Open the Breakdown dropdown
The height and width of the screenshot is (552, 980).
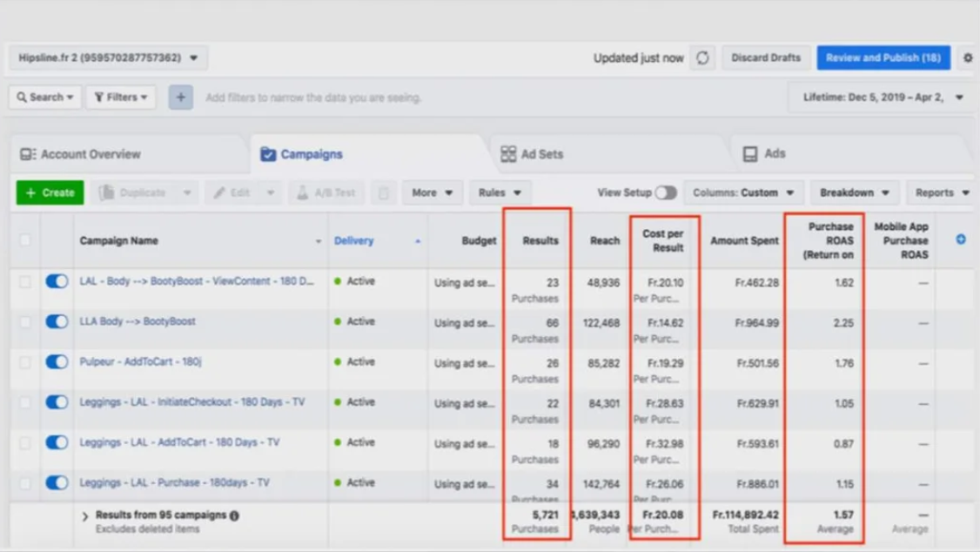coord(854,192)
